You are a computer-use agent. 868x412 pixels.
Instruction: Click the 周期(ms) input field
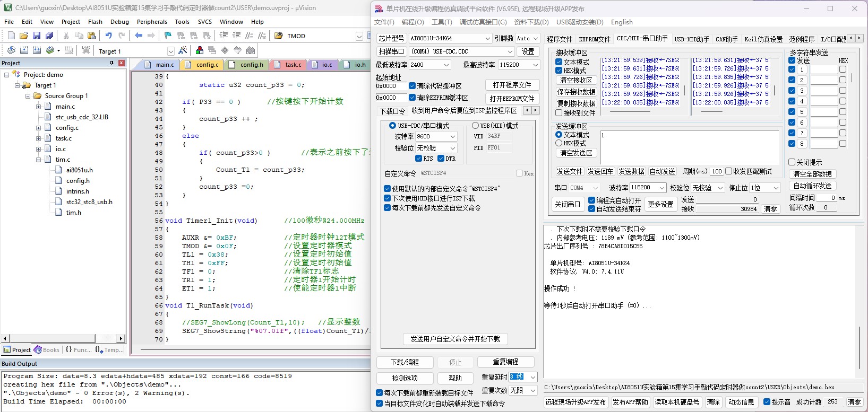[717, 171]
